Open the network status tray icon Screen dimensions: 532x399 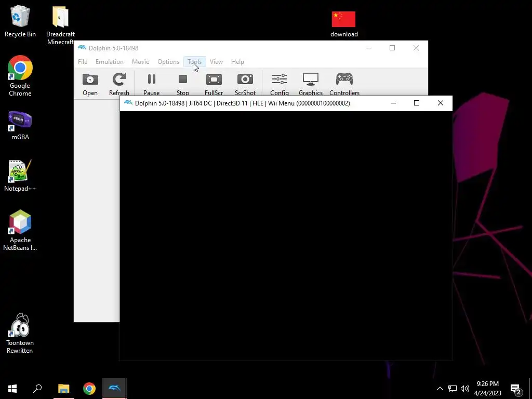tap(453, 389)
